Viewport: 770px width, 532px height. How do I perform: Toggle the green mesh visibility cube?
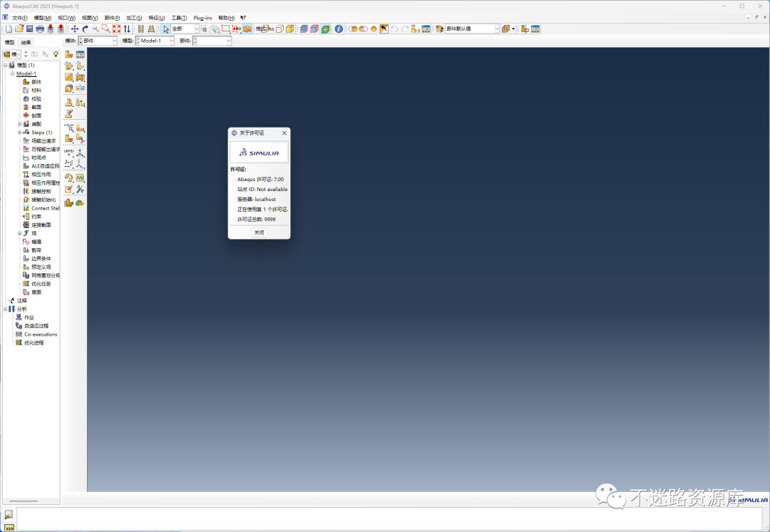tap(325, 29)
